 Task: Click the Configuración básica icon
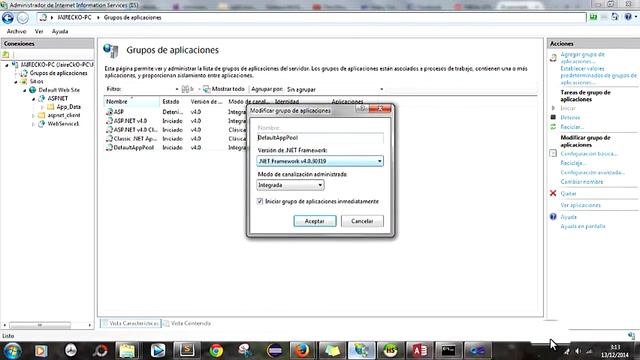(x=553, y=153)
